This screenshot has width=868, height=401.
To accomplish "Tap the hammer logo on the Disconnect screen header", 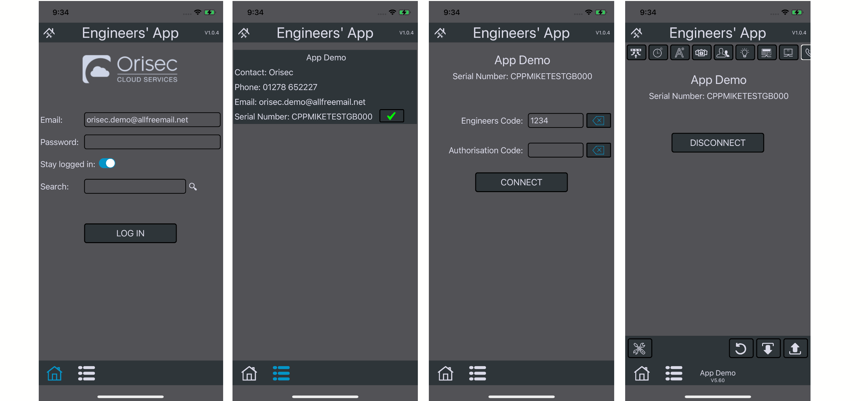I will 636,33.
